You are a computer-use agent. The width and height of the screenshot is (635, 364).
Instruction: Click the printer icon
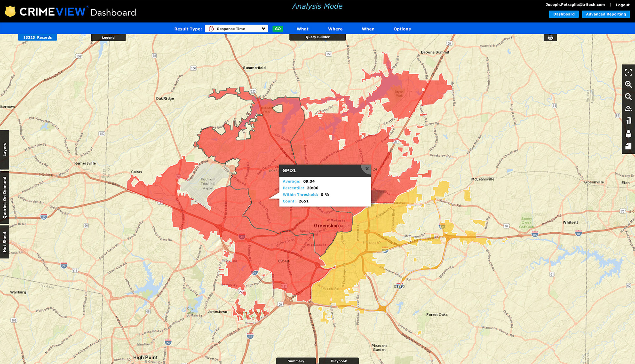pos(550,38)
